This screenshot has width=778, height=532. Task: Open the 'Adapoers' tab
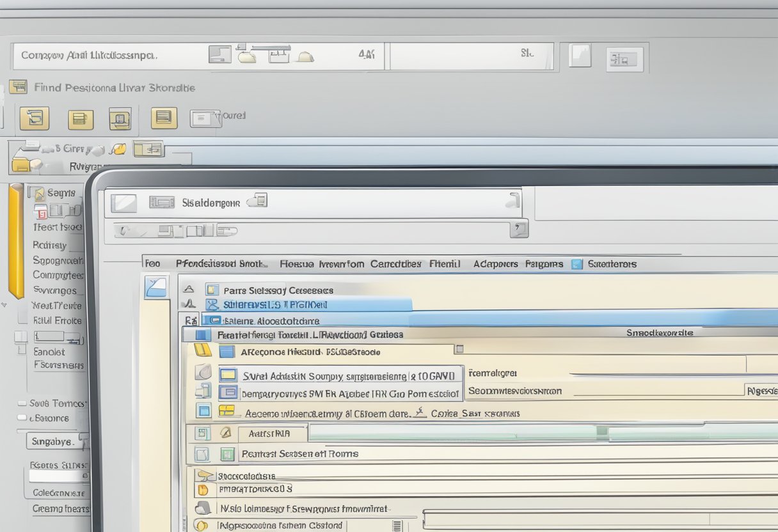click(495, 263)
